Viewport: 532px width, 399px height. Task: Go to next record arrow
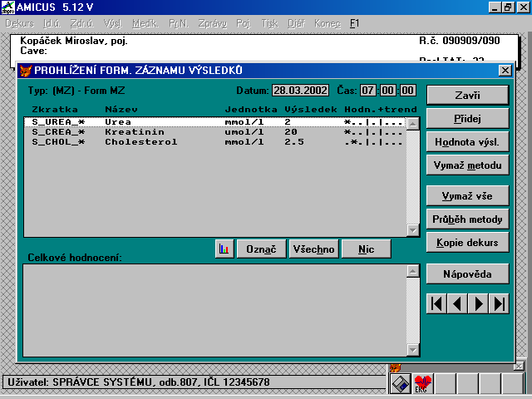[x=478, y=303]
